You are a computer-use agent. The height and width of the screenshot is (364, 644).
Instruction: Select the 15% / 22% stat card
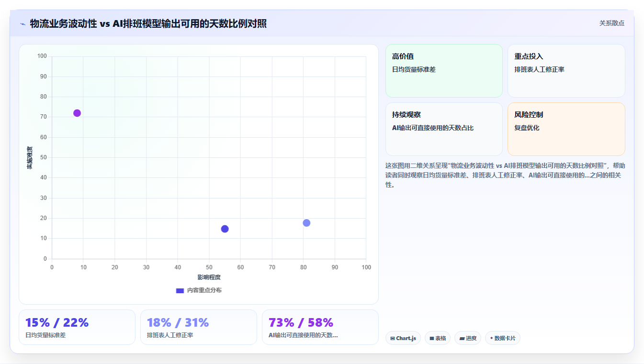77,327
